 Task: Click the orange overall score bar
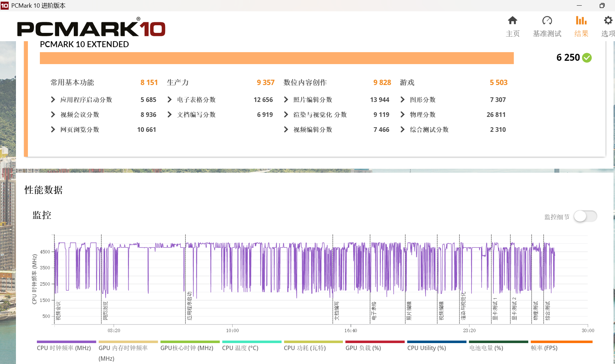[277, 58]
